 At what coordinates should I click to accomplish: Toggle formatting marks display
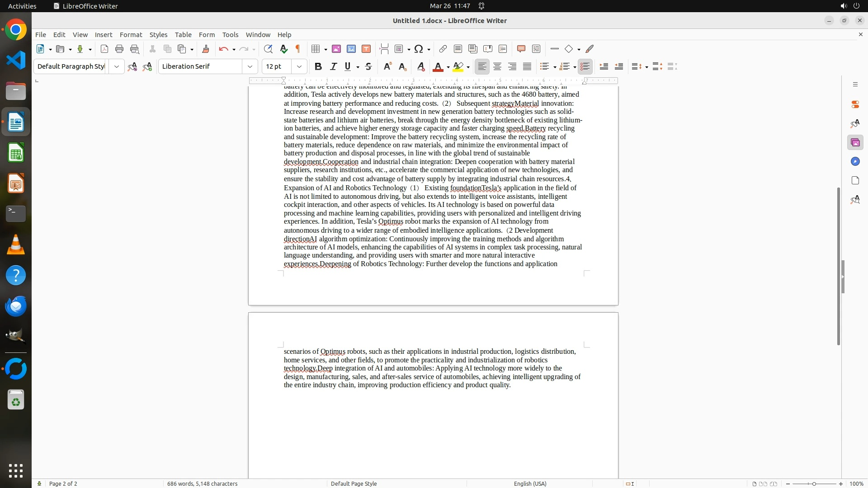(298, 49)
